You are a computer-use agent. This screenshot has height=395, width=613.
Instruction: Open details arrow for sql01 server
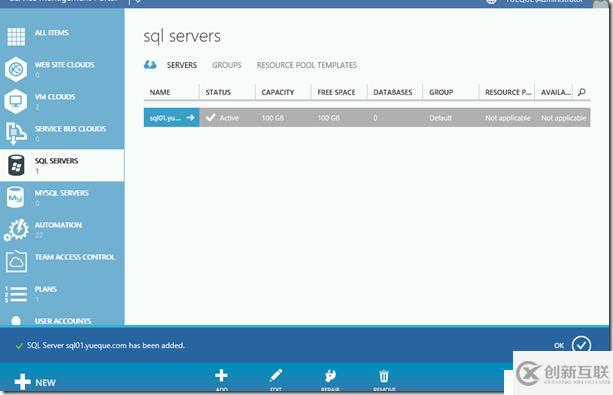[190, 117]
